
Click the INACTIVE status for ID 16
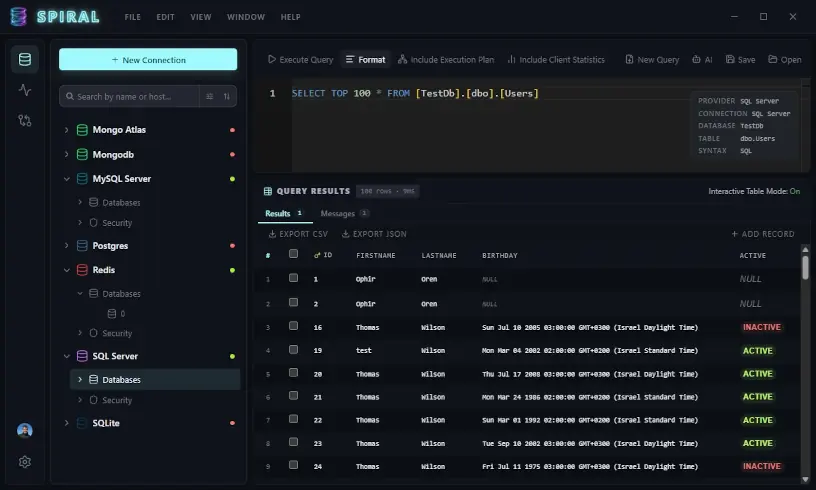761,327
